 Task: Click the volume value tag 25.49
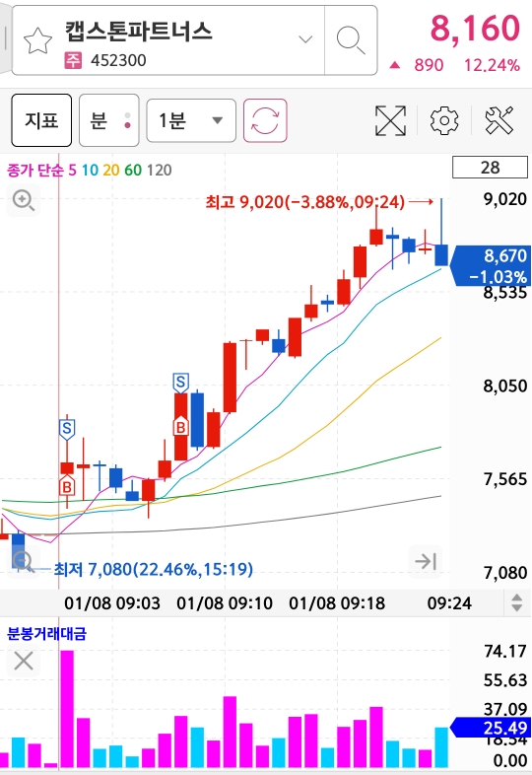point(491,728)
